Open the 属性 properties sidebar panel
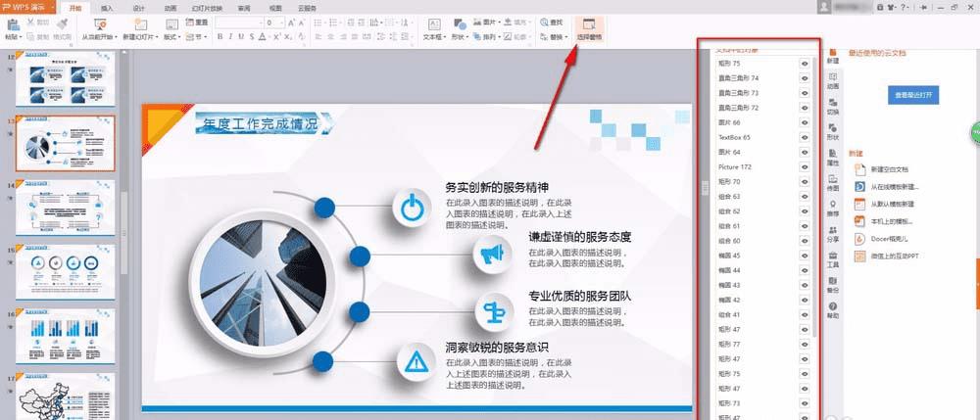Viewport: 980px width, 420px height. pos(832,157)
